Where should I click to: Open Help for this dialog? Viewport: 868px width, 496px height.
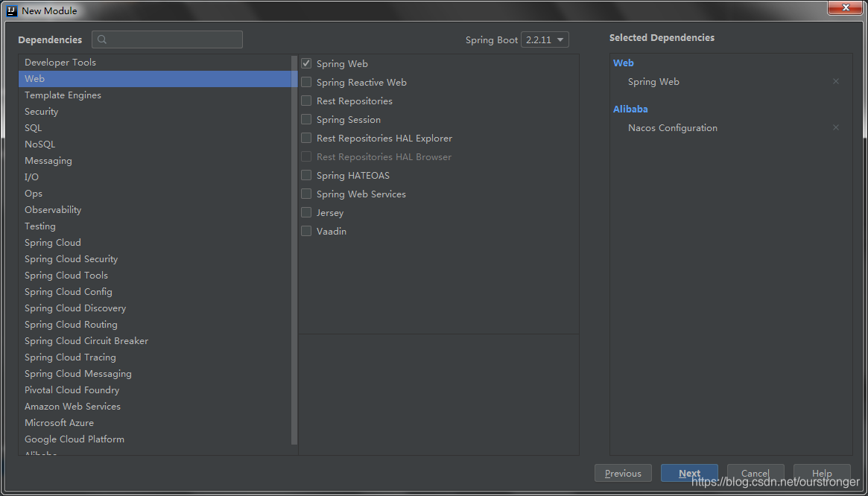tap(822, 474)
